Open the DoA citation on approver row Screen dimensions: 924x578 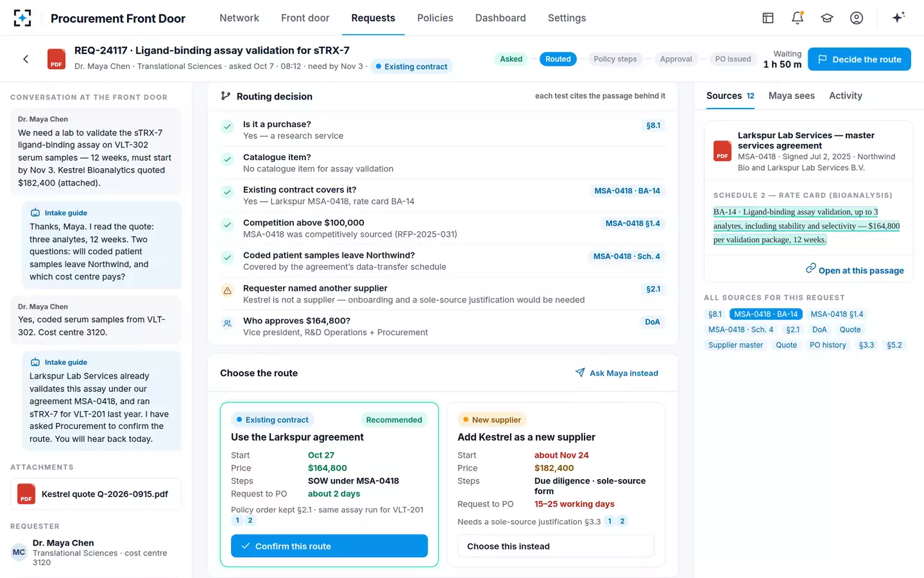coord(652,322)
